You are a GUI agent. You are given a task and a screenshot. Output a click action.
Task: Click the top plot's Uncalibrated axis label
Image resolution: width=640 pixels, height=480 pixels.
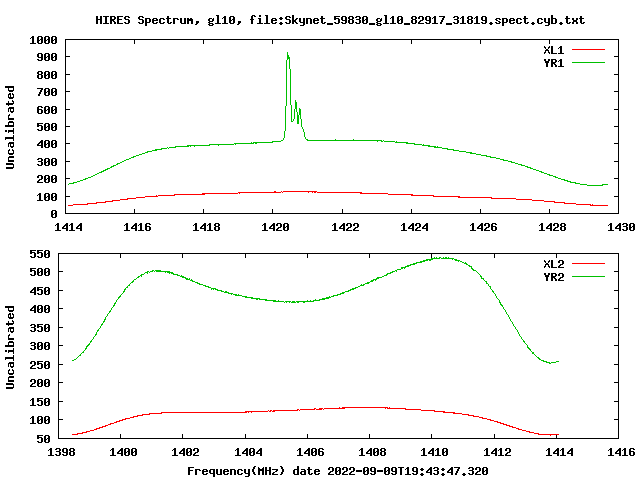(10, 127)
